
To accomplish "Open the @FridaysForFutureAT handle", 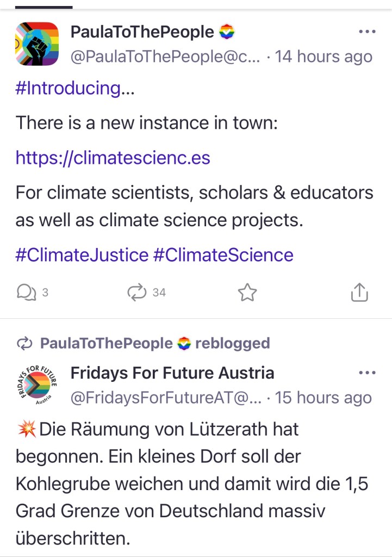I will [x=166, y=398].
